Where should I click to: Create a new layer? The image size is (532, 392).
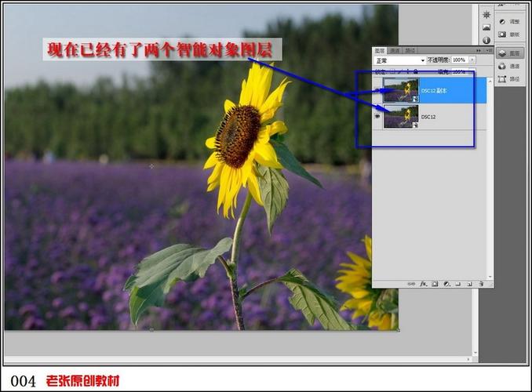[469, 284]
